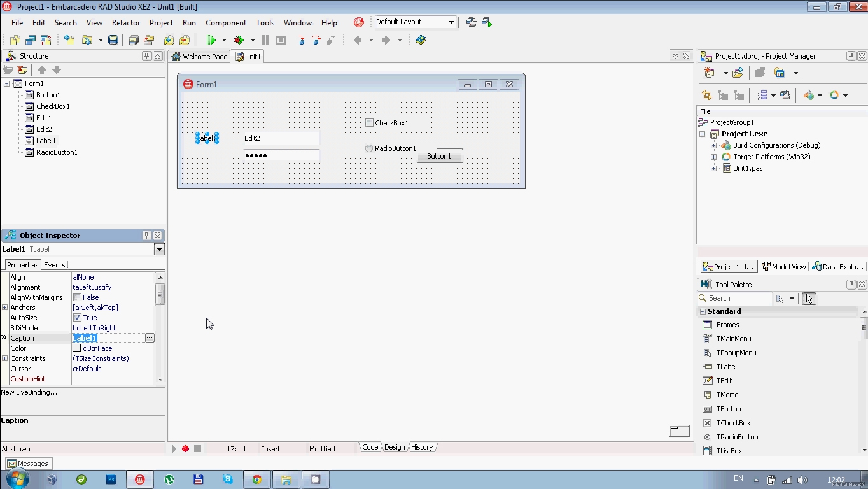Viewport: 868px width, 489px height.
Task: Click the green Run button in the toolbar
Action: (211, 40)
